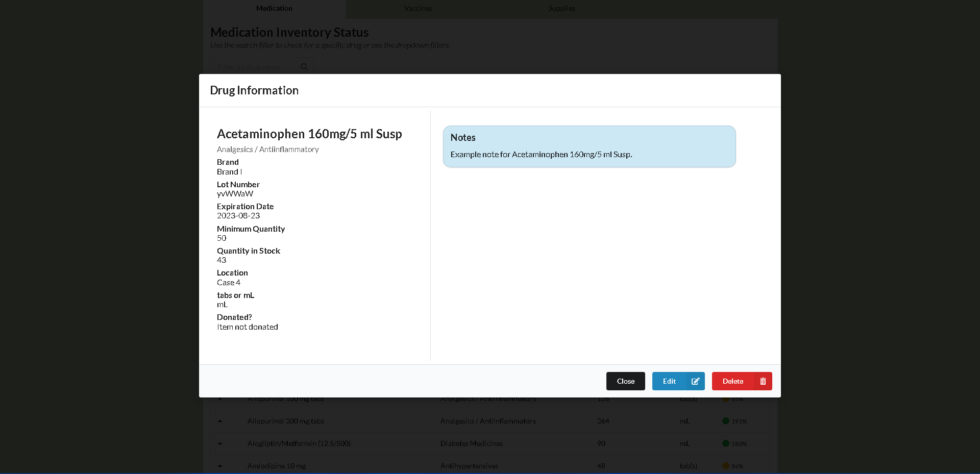Close the Drug Information dialog
The width and height of the screenshot is (980, 474).
point(625,381)
